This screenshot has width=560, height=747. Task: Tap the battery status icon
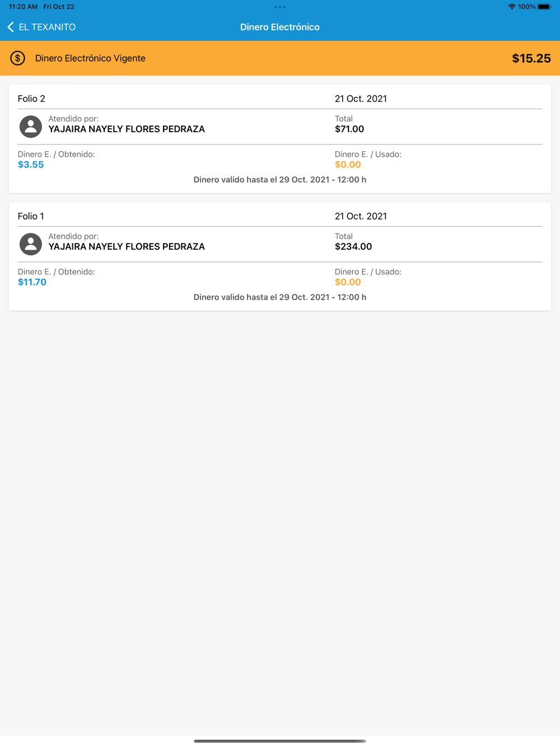coord(544,7)
